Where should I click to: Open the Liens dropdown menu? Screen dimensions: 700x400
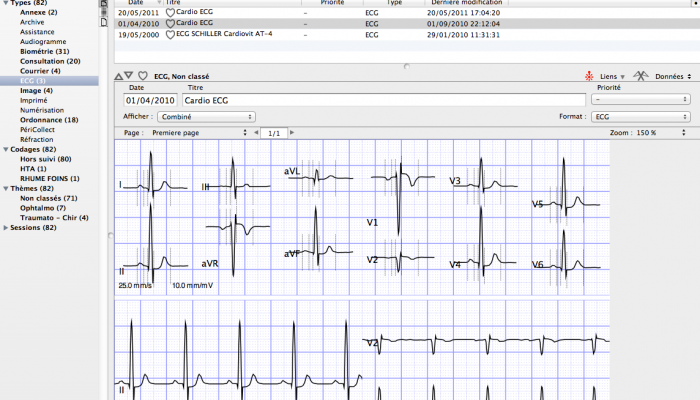[612, 77]
